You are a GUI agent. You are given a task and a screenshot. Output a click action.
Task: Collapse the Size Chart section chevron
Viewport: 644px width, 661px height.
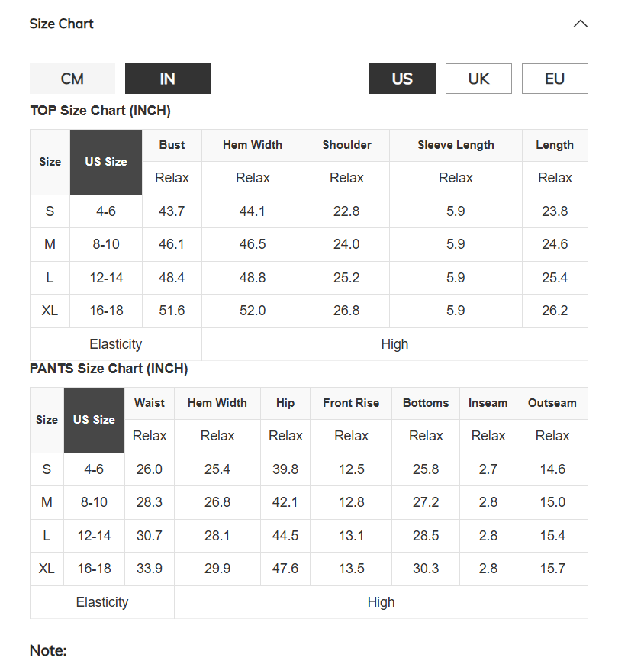[x=581, y=24]
